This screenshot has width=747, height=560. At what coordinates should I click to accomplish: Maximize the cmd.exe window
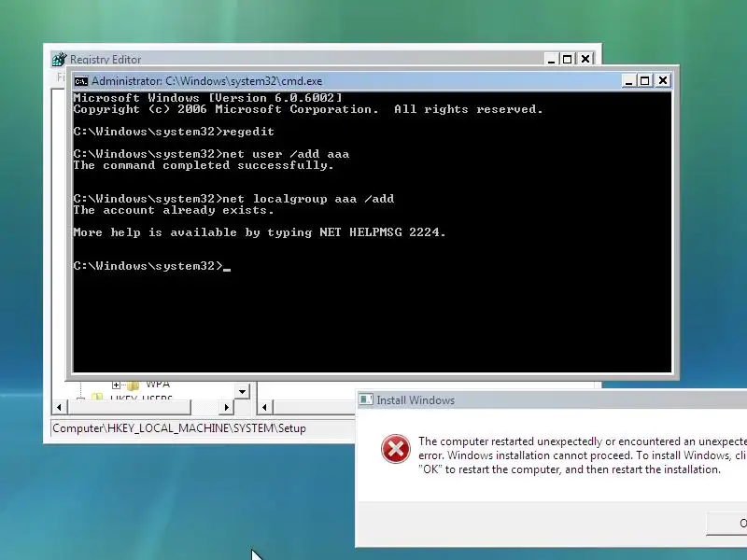(645, 81)
